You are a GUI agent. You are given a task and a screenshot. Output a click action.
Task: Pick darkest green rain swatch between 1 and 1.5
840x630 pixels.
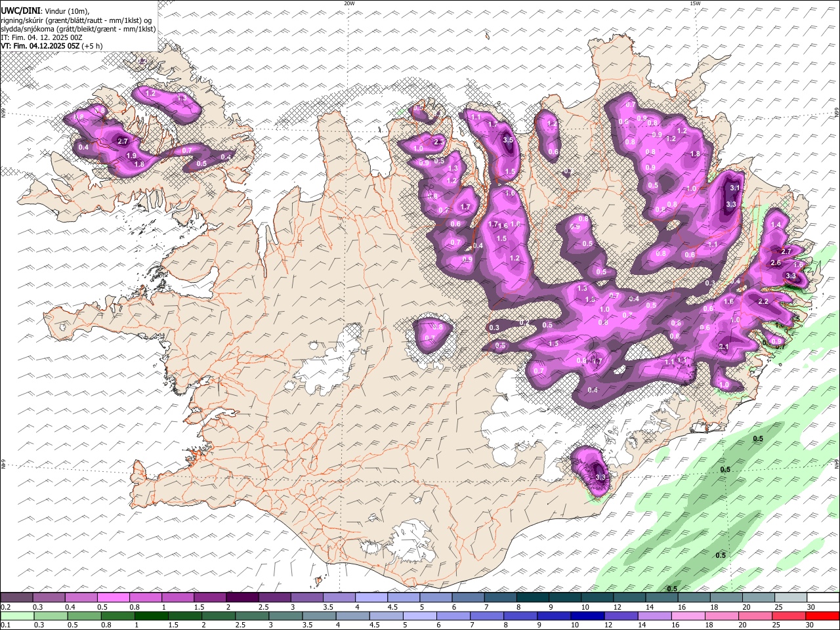tap(151, 616)
